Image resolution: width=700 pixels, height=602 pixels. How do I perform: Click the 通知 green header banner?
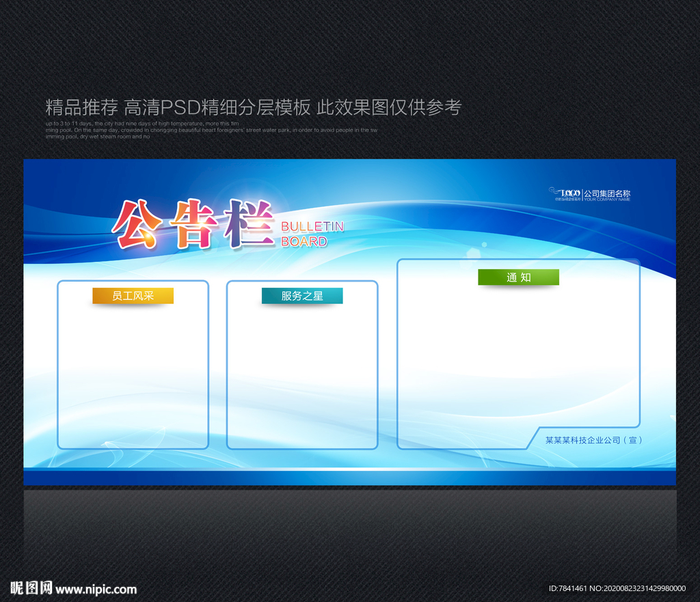point(518,277)
